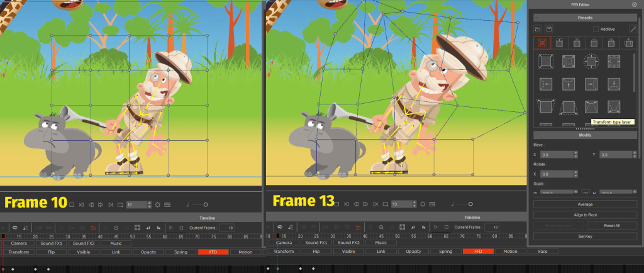
Task: Pick the right-arrow squeeze preset
Action: [591, 84]
